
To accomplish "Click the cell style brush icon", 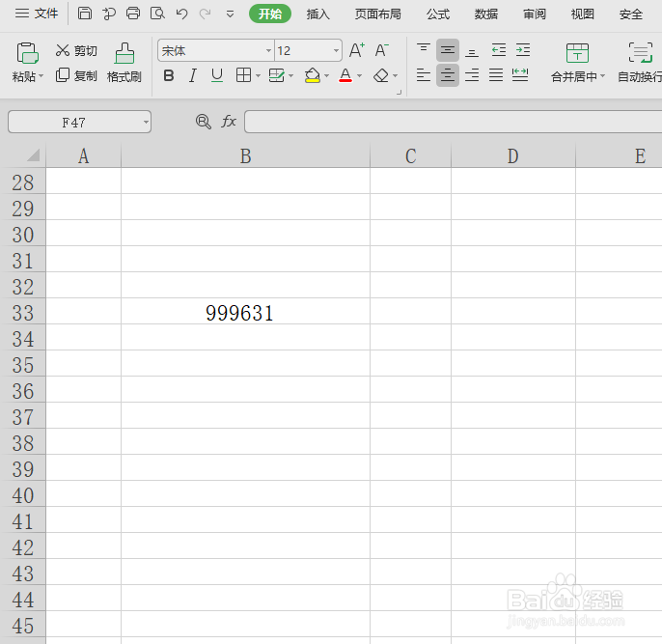I will (x=277, y=75).
